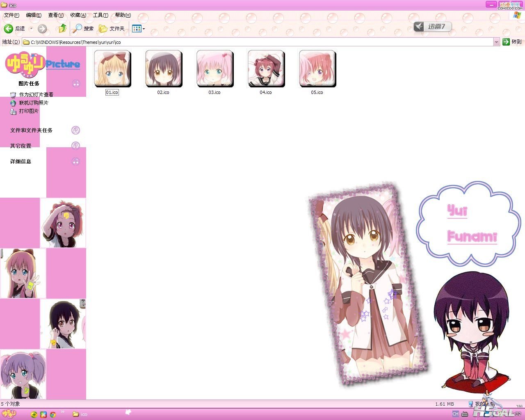The width and height of the screenshot is (525, 420).
Task: Collapse the Picture Tasks (图片任务) section
Action: click(x=76, y=84)
